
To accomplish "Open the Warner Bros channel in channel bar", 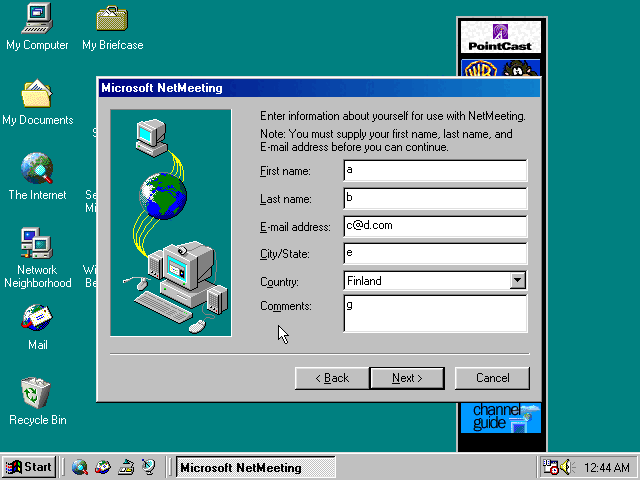I will (x=501, y=68).
